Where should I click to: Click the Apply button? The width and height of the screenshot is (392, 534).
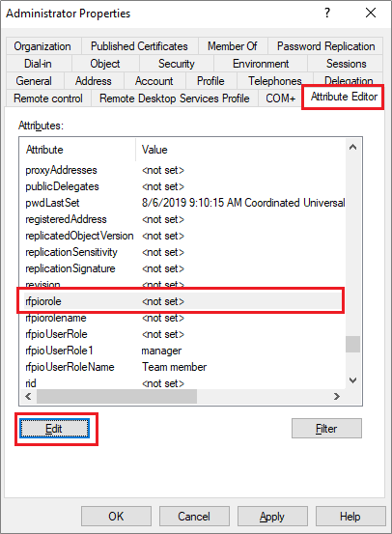tap(272, 517)
